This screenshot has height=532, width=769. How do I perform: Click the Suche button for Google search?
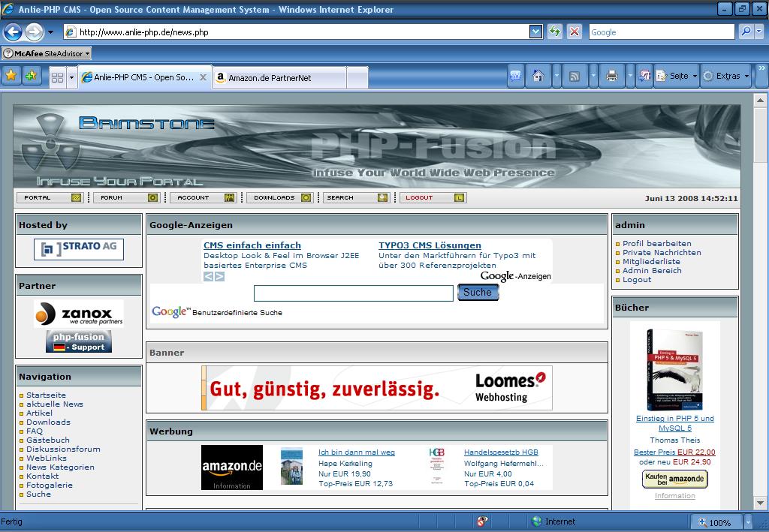tap(478, 293)
